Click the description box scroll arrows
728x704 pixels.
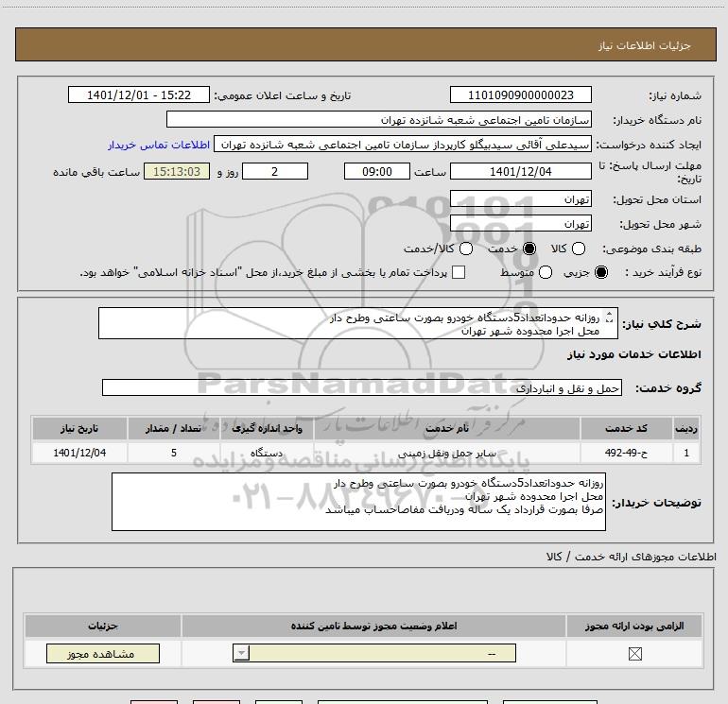click(x=610, y=318)
